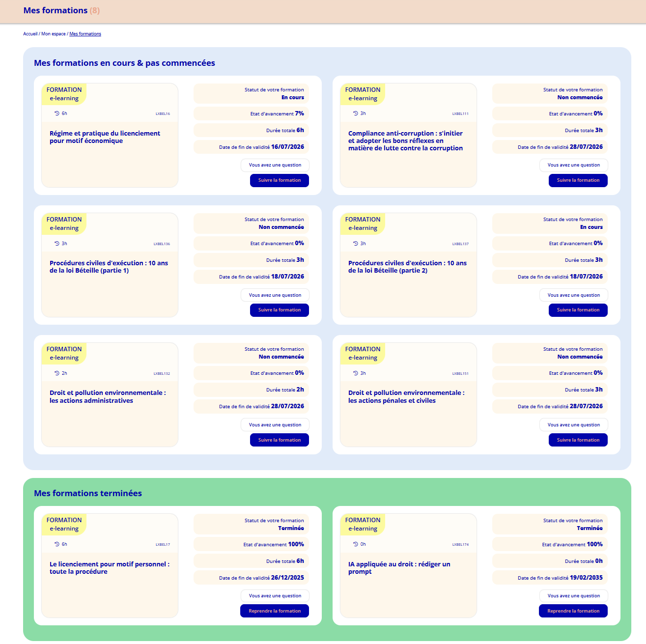The image size is (646, 644).
Task: Click the clock icon on actions pénales et civiles card
Action: pos(356,373)
